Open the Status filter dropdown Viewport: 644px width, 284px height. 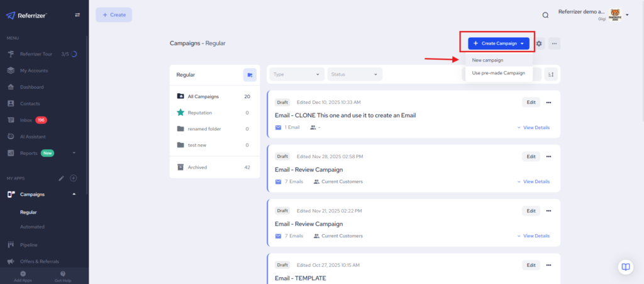(354, 74)
